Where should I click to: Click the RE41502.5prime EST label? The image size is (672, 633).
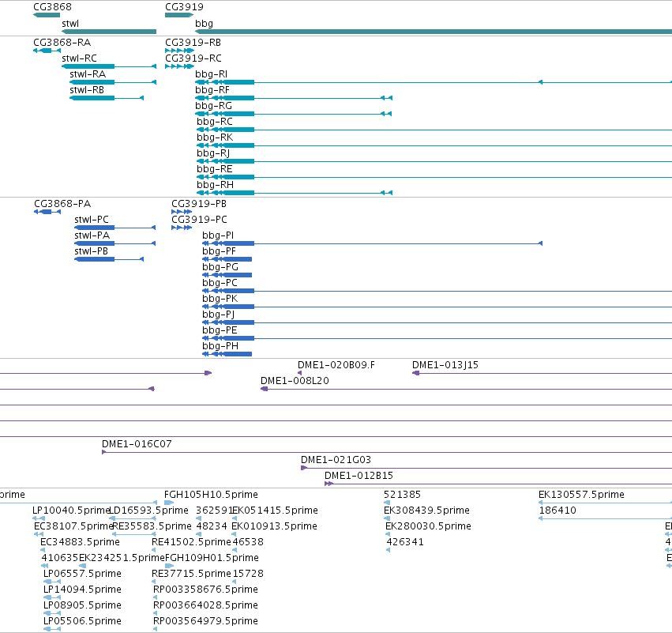click(192, 542)
